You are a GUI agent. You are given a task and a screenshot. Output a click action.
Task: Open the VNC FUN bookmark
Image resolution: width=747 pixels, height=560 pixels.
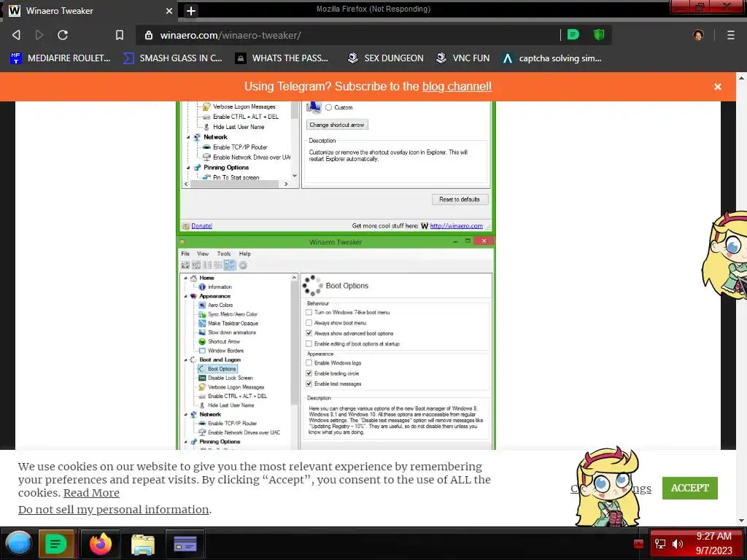(x=463, y=58)
